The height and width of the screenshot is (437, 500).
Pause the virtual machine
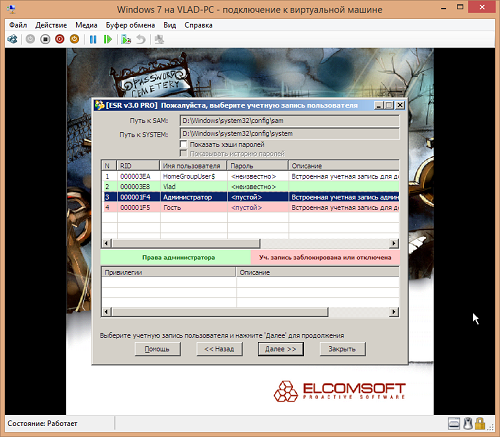93,39
